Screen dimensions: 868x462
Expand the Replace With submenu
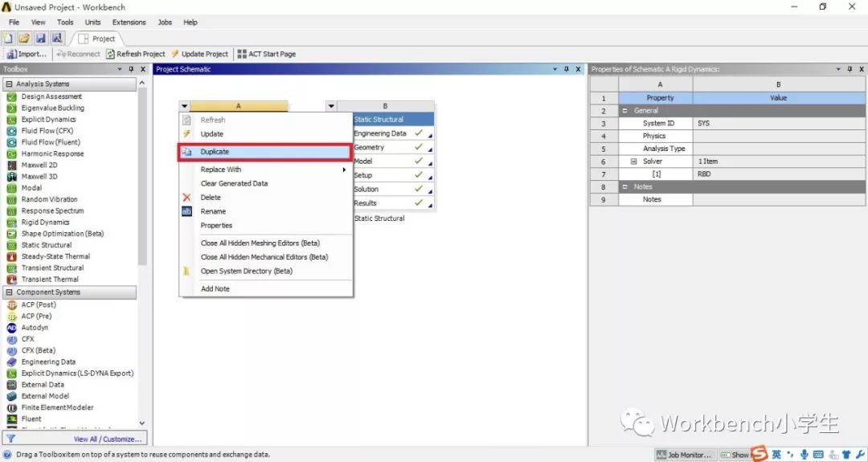point(266,170)
